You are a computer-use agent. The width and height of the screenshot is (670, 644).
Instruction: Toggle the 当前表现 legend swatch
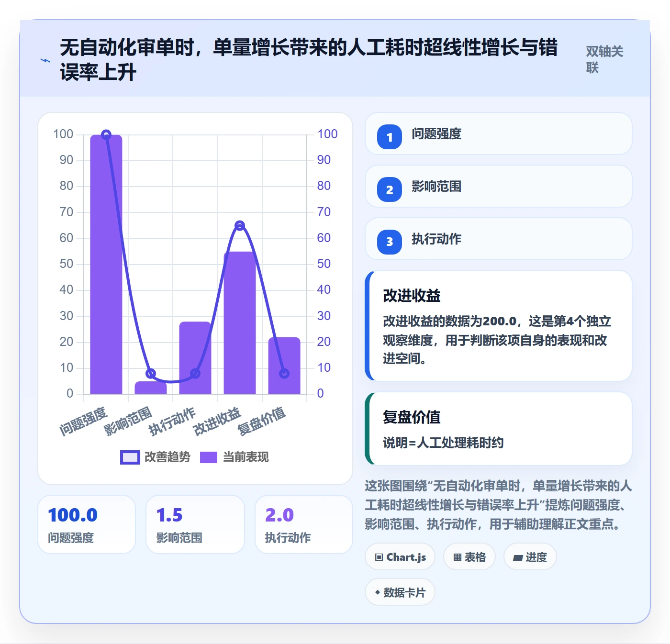tap(209, 457)
